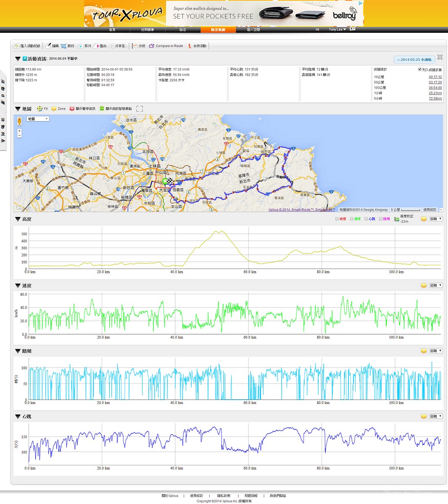The image size is (448, 504).
Task: Check the 心跳 heart rate overlay checkbox
Action: click(366, 219)
